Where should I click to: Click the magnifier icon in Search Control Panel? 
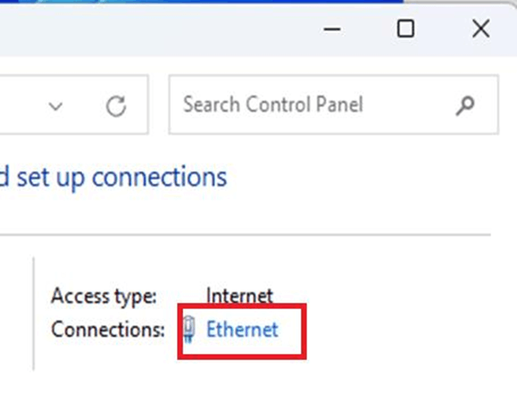[x=465, y=105]
